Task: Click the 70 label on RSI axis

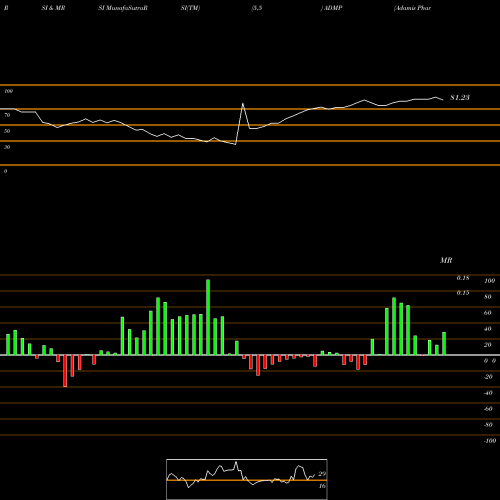Action: pos(7,115)
